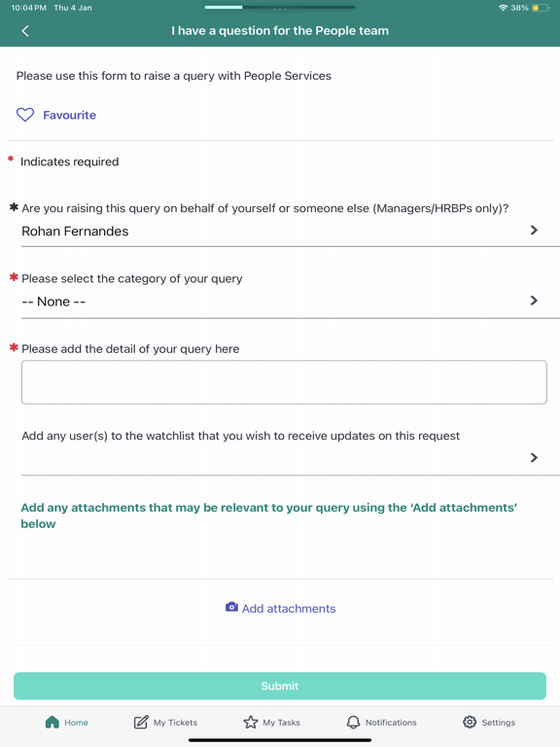
Task: Click the query detail text box
Action: click(284, 382)
